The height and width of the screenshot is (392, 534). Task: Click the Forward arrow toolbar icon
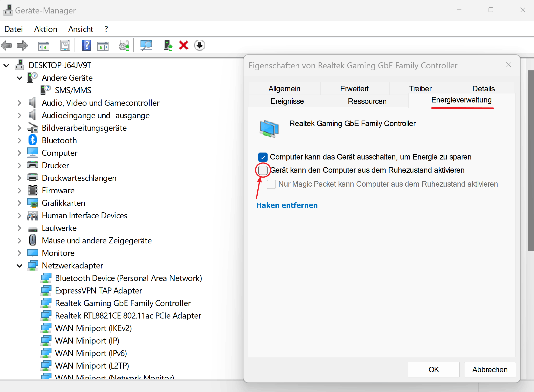22,45
